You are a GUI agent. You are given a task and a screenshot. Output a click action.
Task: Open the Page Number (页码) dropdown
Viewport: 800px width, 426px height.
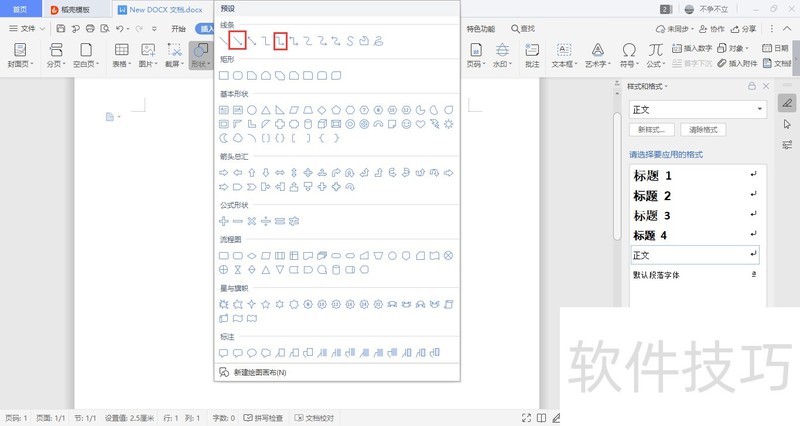click(x=476, y=55)
